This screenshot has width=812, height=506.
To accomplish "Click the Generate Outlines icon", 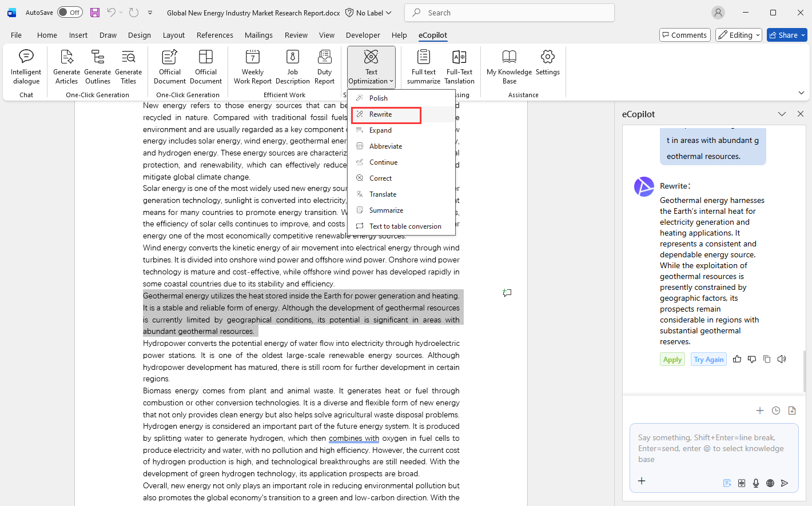I will click(98, 67).
